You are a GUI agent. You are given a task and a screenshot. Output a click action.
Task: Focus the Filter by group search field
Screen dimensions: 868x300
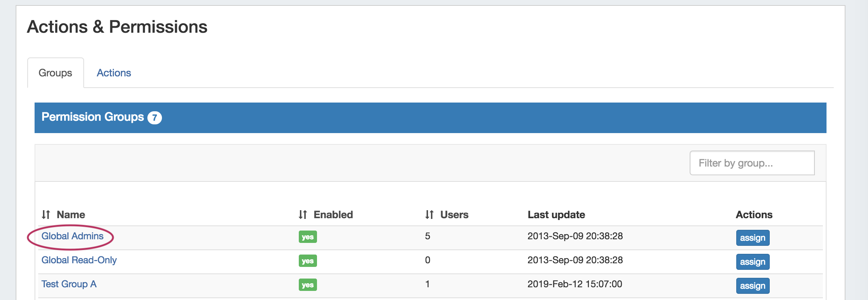752,163
